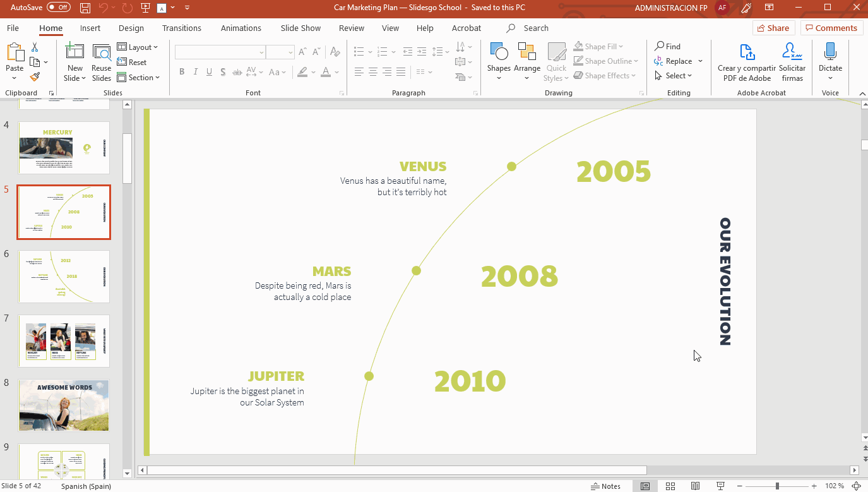This screenshot has width=868, height=492.
Task: Toggle italic formatting
Action: tap(196, 71)
